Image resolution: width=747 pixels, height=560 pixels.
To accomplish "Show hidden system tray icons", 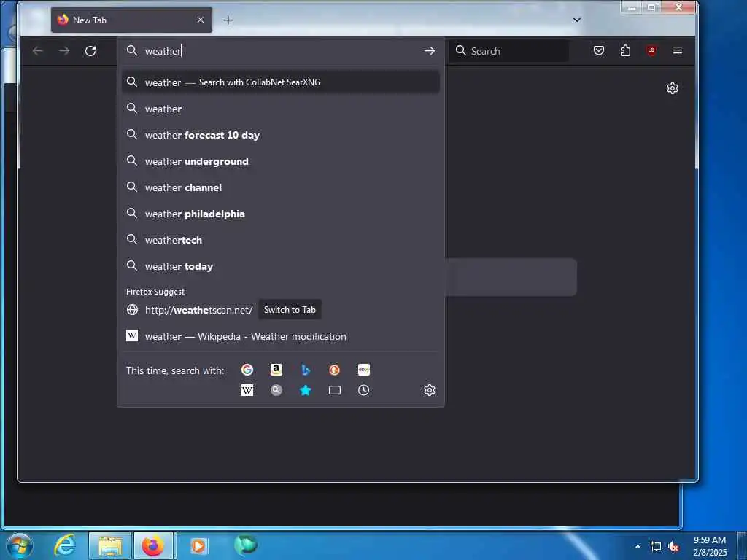I will [x=638, y=546].
